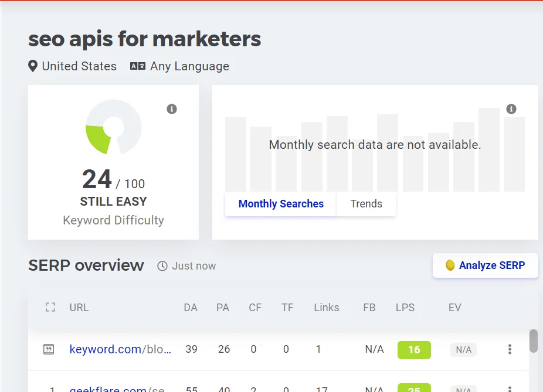Switch to the Trends tab
Screen dimensions: 543x392
(x=366, y=204)
